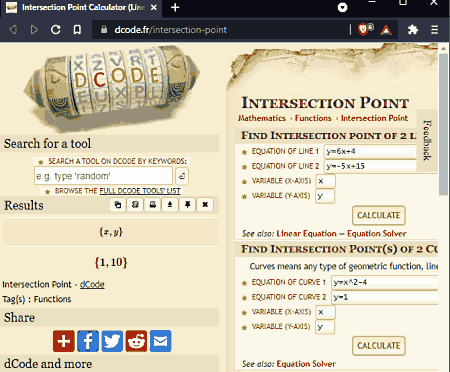Share on Facebook
This screenshot has height=372, width=450.
[88, 341]
